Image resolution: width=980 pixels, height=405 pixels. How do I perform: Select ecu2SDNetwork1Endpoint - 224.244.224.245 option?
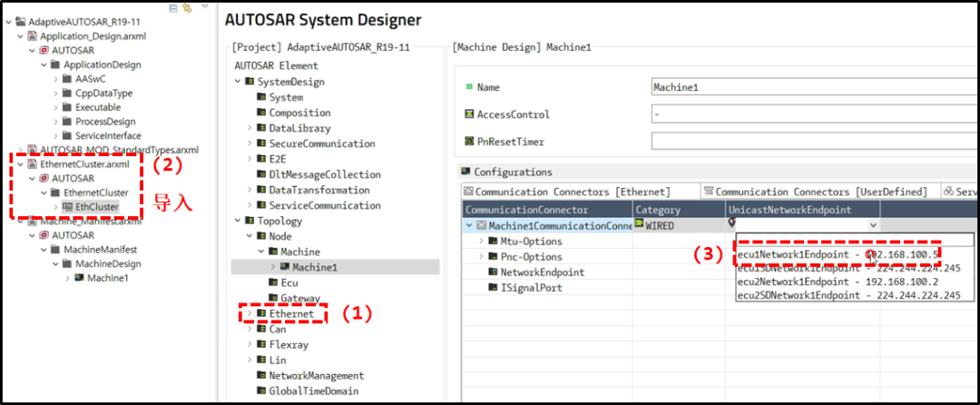click(848, 296)
